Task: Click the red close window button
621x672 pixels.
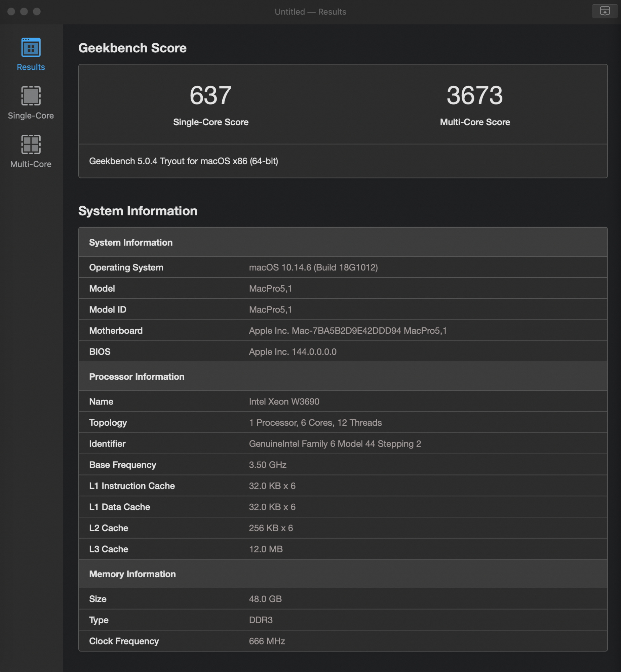Action: [x=11, y=11]
